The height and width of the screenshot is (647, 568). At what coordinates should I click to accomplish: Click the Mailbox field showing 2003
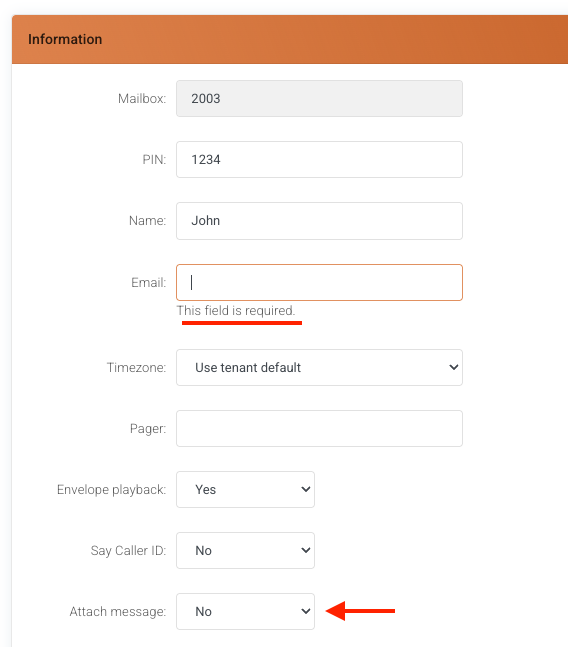coord(319,99)
